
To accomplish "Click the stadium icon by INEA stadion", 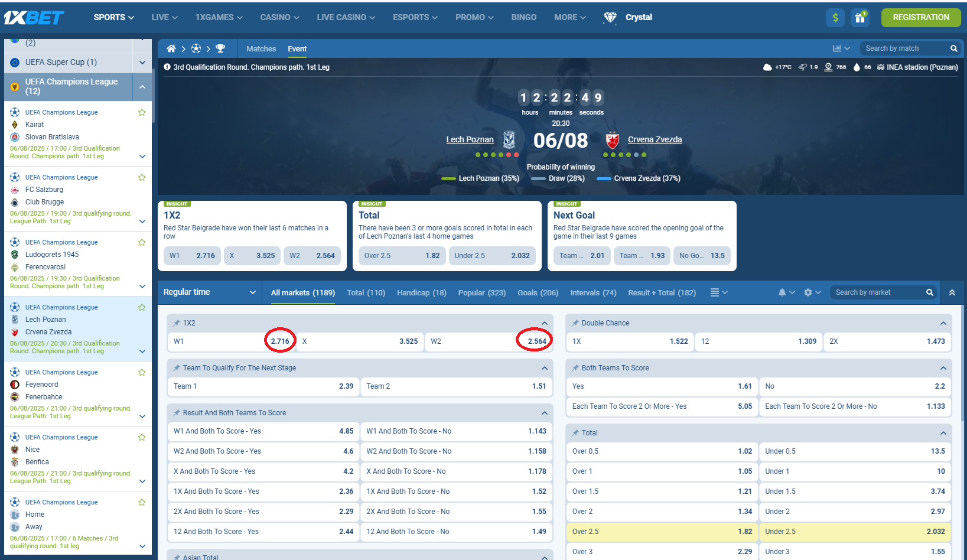I will [881, 67].
